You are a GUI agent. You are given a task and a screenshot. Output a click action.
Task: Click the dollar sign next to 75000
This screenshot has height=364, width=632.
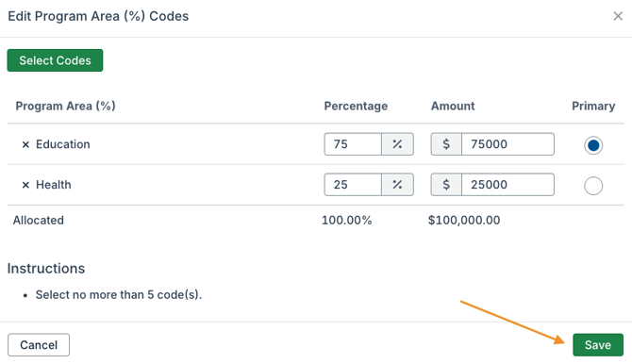point(446,144)
